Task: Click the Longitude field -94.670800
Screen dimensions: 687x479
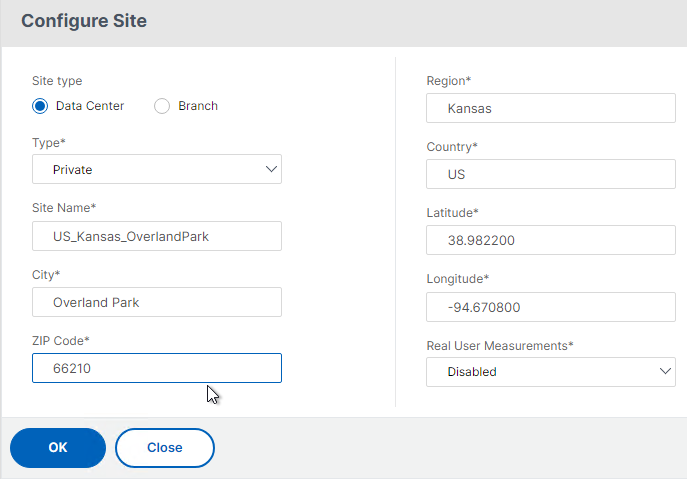Action: 551,307
